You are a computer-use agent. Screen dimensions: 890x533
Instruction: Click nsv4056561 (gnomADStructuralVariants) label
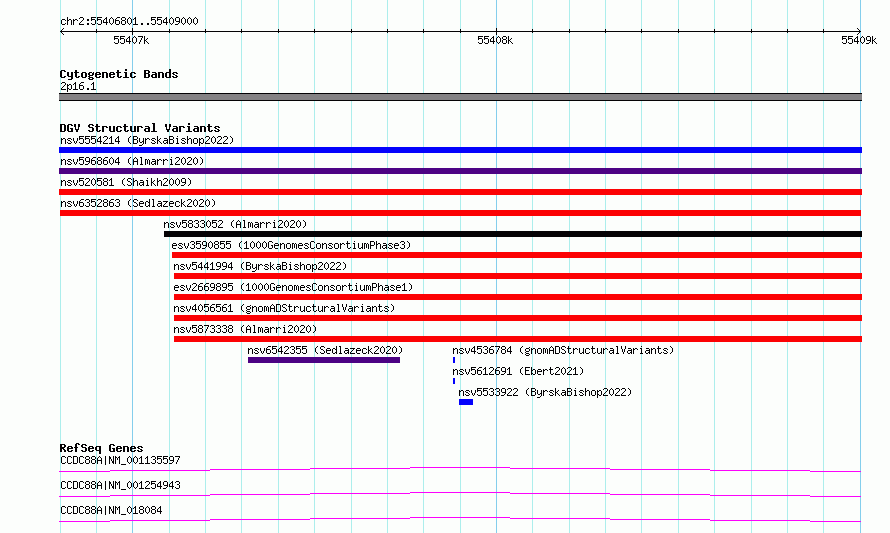[284, 308]
